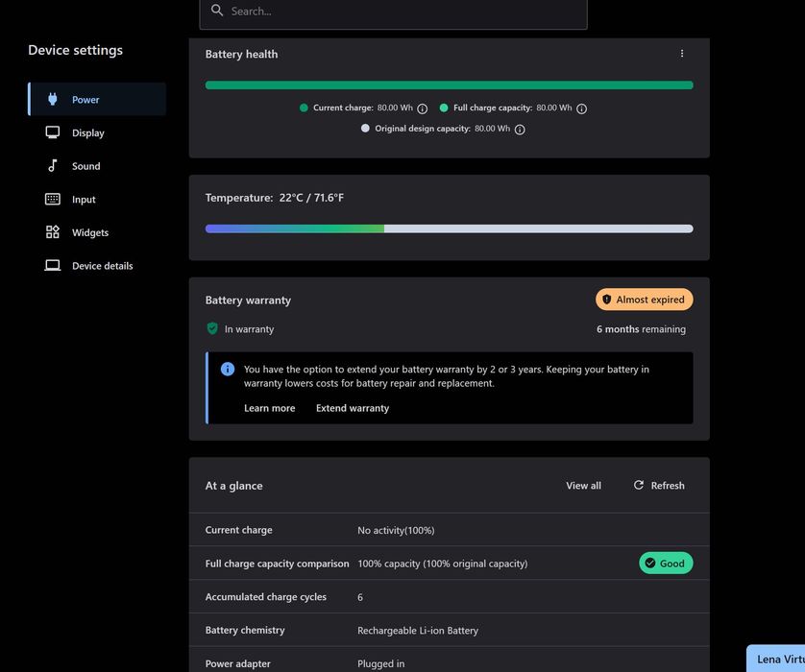Open the Power settings section

click(x=97, y=100)
